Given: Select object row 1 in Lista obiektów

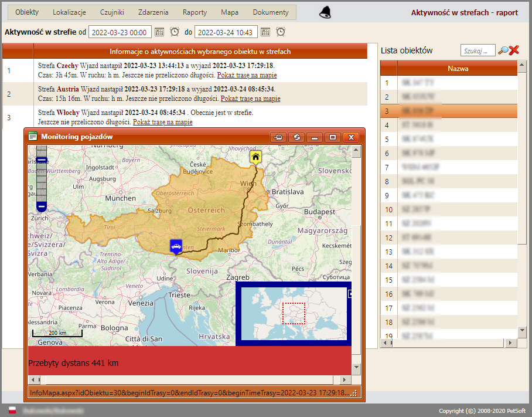Looking at the screenshot, I should [x=449, y=83].
